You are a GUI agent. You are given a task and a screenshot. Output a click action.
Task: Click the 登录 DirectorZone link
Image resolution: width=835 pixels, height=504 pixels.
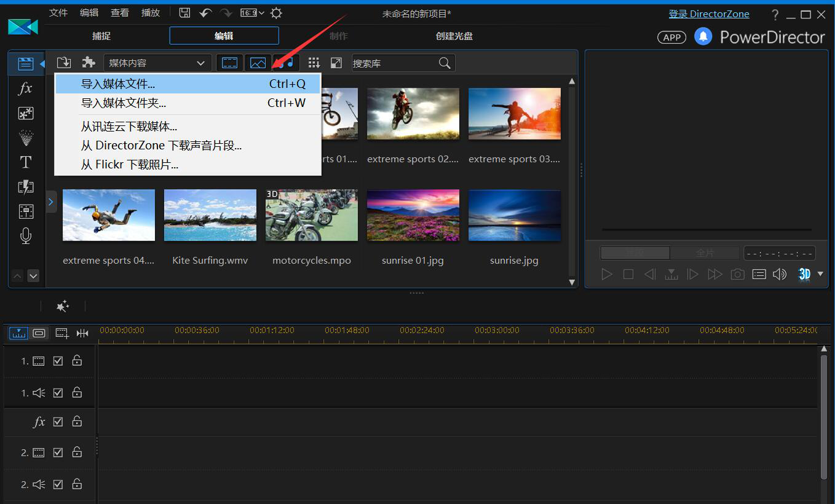pos(709,14)
